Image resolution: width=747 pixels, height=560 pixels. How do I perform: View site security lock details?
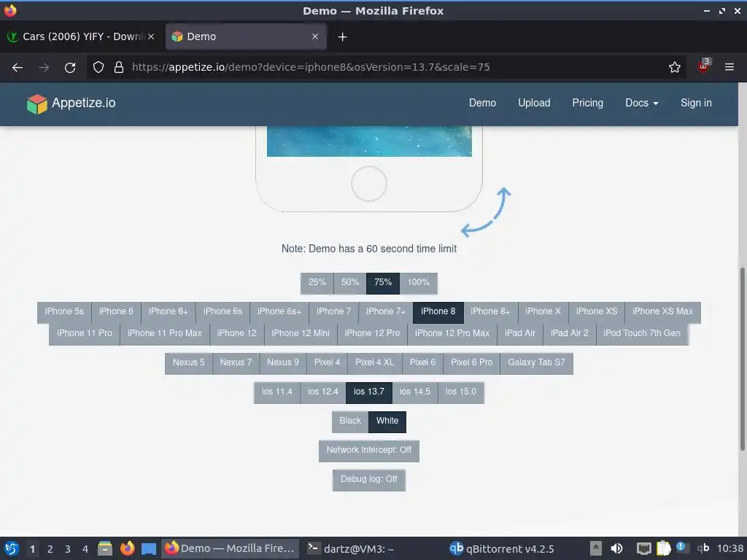(x=119, y=67)
